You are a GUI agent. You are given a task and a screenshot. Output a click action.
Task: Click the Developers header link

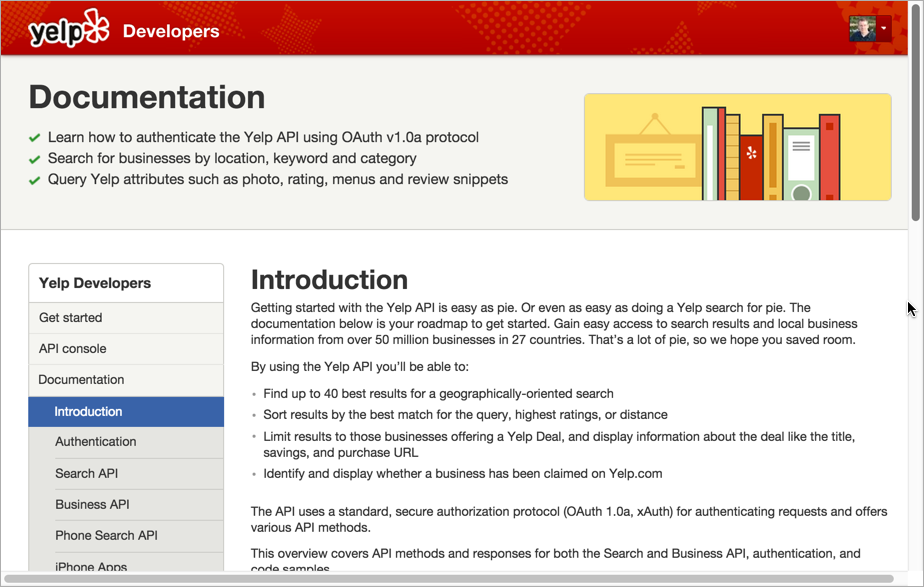[170, 31]
